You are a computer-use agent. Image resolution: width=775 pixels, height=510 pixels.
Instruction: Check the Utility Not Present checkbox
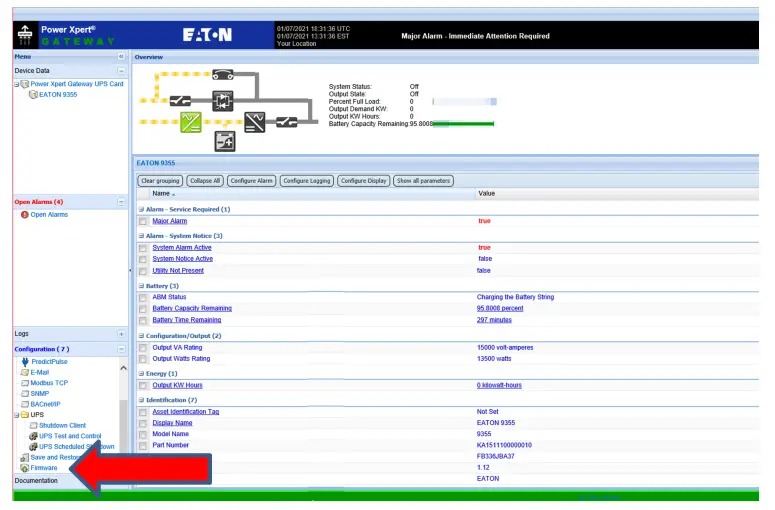[x=143, y=271]
